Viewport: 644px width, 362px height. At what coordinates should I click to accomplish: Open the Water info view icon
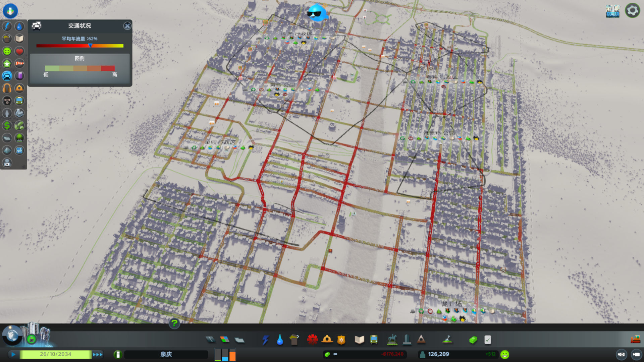(x=19, y=26)
